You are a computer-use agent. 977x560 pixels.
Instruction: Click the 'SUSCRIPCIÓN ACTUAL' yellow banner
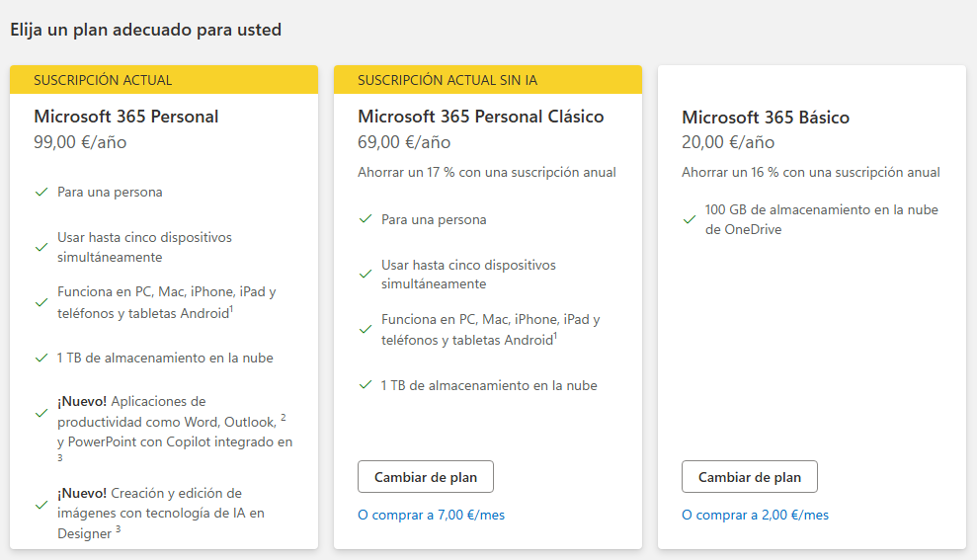pyautogui.click(x=164, y=80)
